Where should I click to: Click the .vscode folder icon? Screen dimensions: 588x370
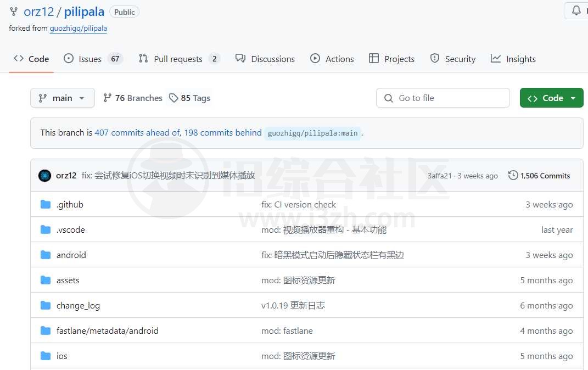pos(46,229)
